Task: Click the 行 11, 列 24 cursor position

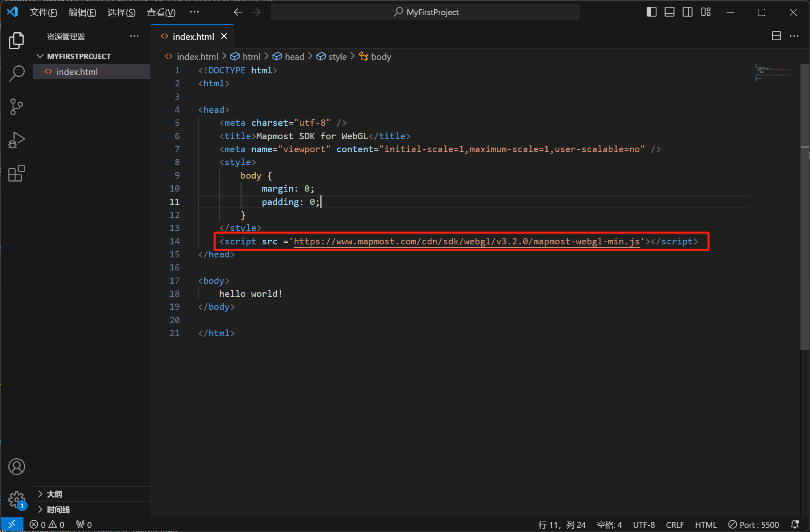Action: click(562, 524)
